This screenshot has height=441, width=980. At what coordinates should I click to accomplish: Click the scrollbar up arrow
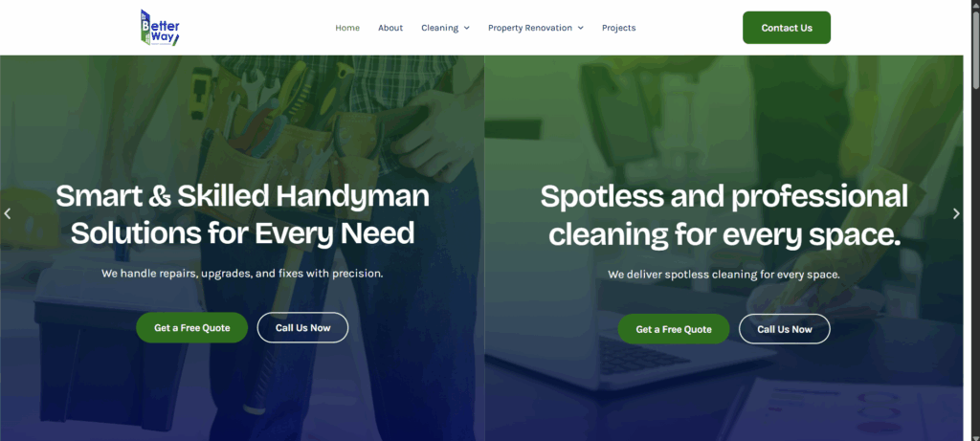(975, 4)
